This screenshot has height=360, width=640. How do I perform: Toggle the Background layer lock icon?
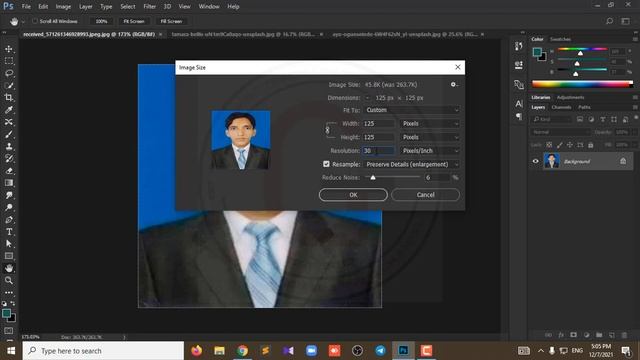coord(623,161)
